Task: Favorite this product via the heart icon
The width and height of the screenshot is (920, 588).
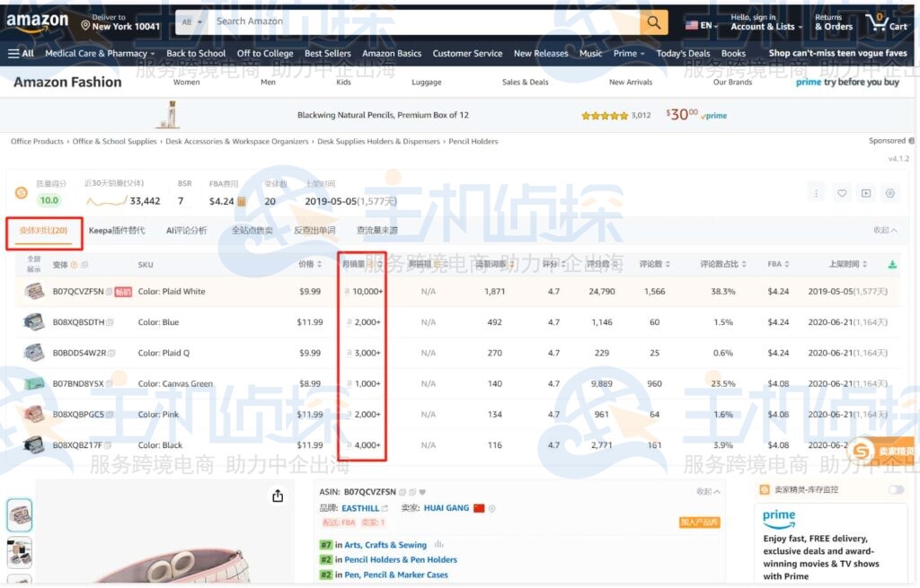Action: [x=842, y=192]
